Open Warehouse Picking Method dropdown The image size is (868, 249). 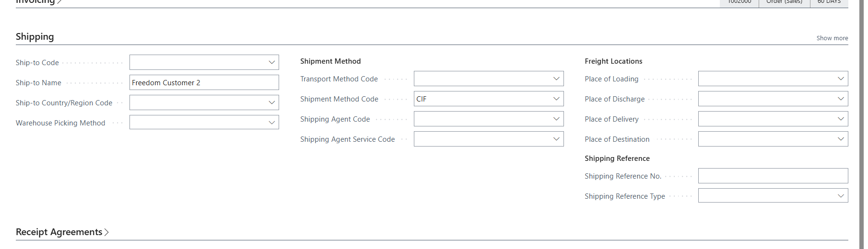click(271, 123)
